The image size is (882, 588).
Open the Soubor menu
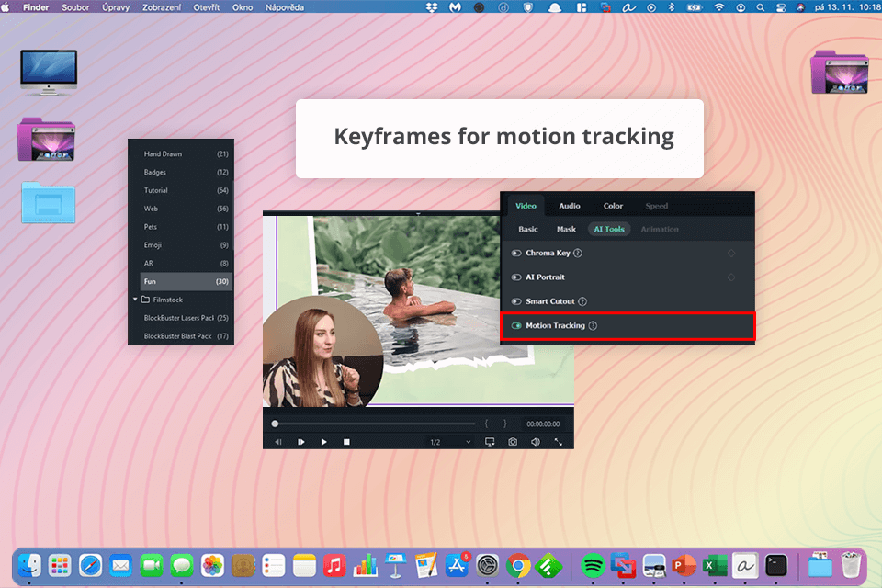coord(75,7)
